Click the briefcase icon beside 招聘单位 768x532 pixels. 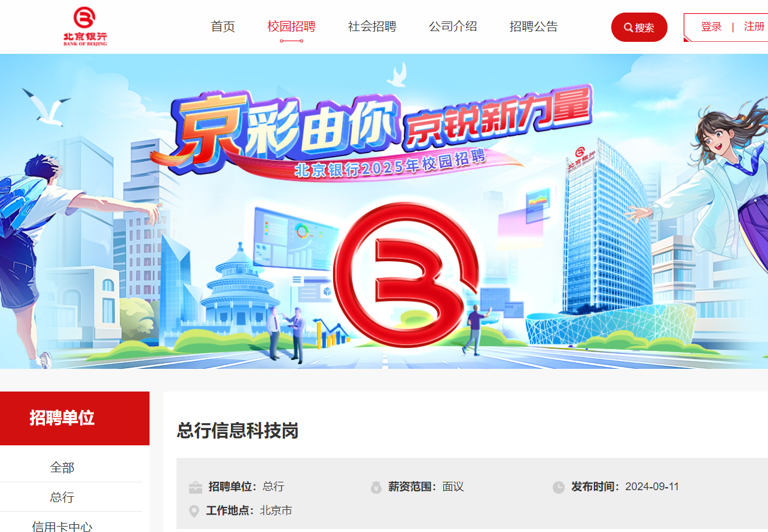195,487
